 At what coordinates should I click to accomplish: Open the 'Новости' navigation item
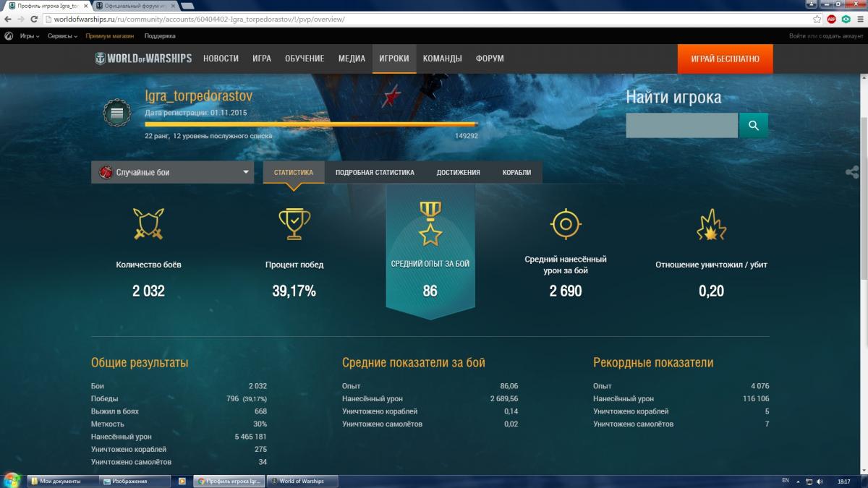click(x=221, y=59)
